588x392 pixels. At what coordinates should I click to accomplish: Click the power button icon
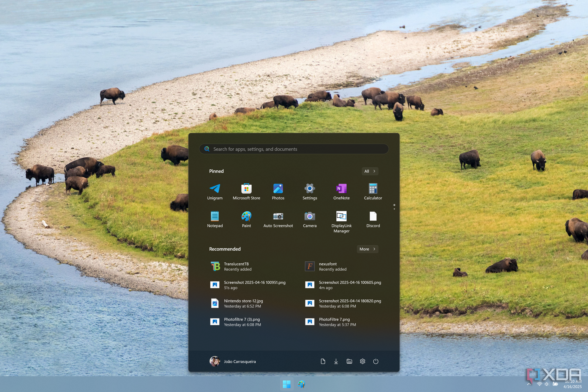click(375, 361)
